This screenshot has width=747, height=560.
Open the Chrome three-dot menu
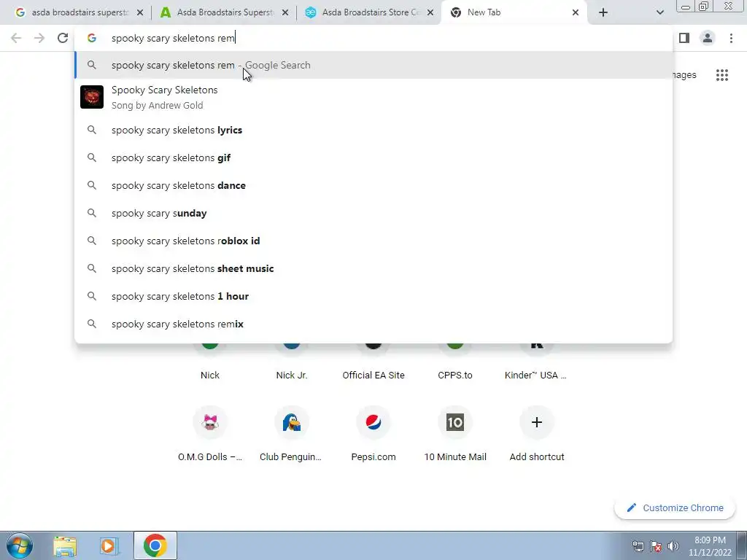tap(731, 38)
